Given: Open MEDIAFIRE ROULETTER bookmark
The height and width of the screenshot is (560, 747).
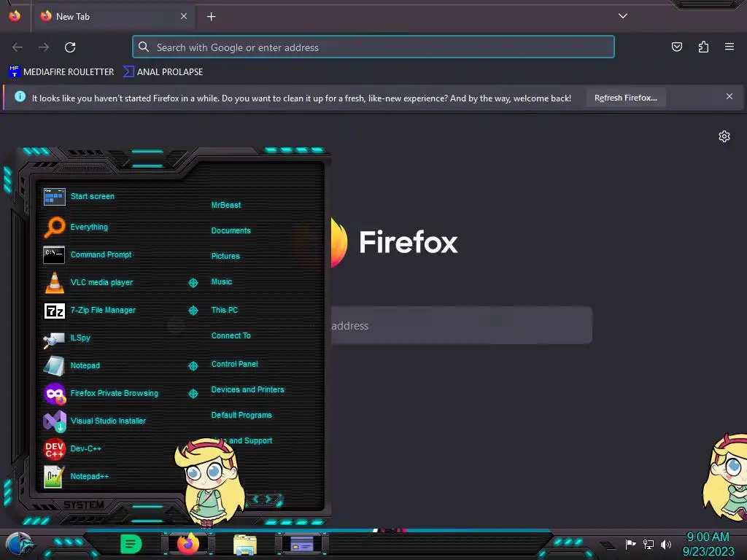Looking at the screenshot, I should coord(61,72).
